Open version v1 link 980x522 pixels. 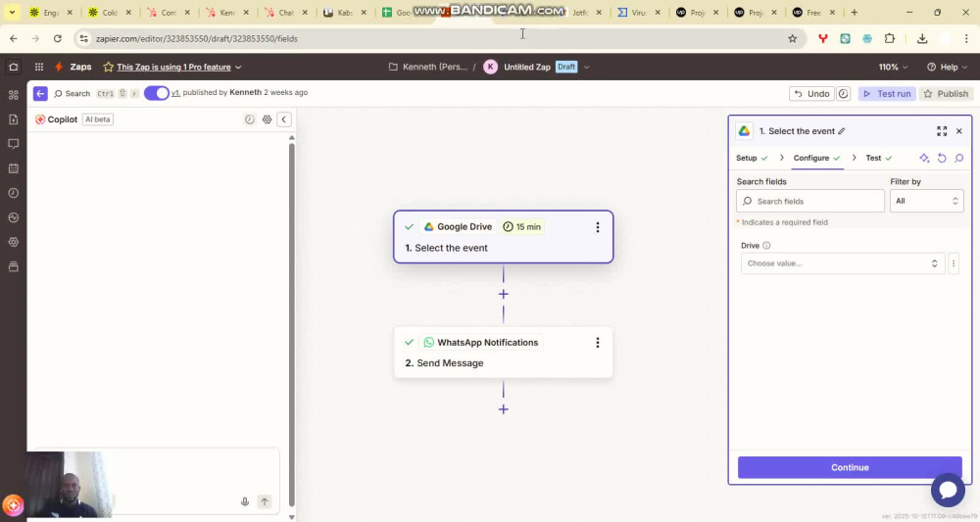175,92
